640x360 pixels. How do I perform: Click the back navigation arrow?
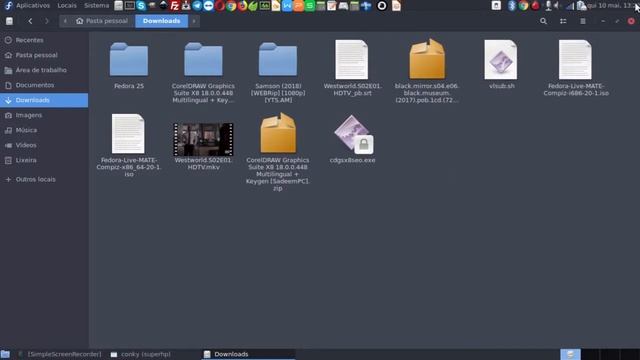click(x=30, y=21)
